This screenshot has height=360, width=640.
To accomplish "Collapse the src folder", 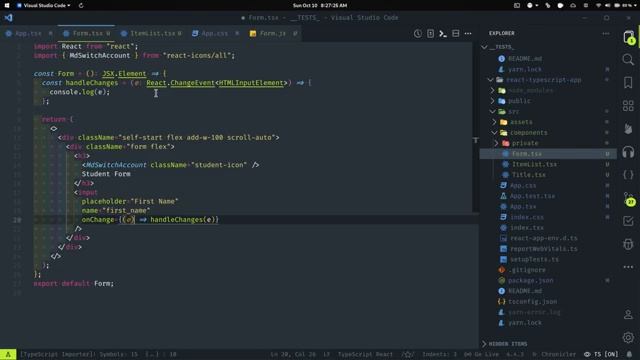I will 493,111.
